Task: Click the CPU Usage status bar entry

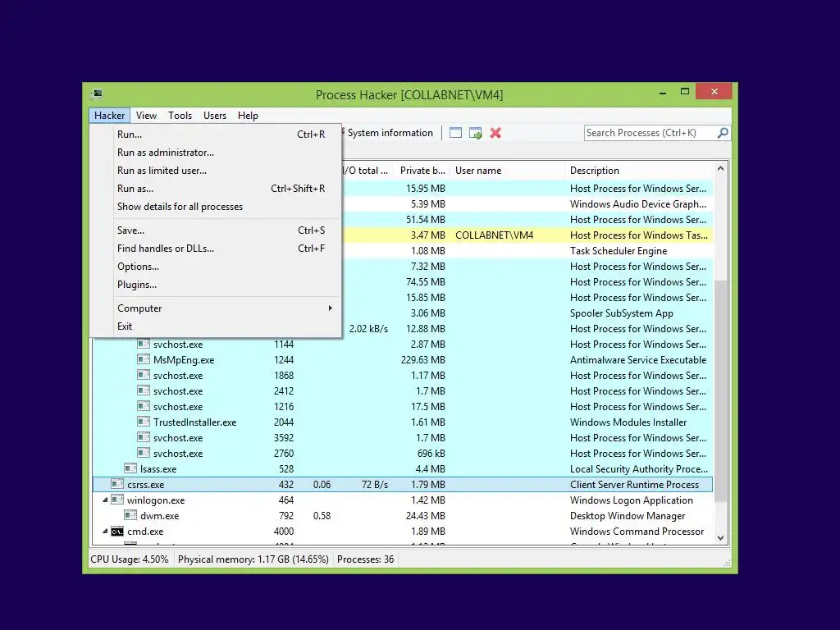Action: click(x=129, y=559)
